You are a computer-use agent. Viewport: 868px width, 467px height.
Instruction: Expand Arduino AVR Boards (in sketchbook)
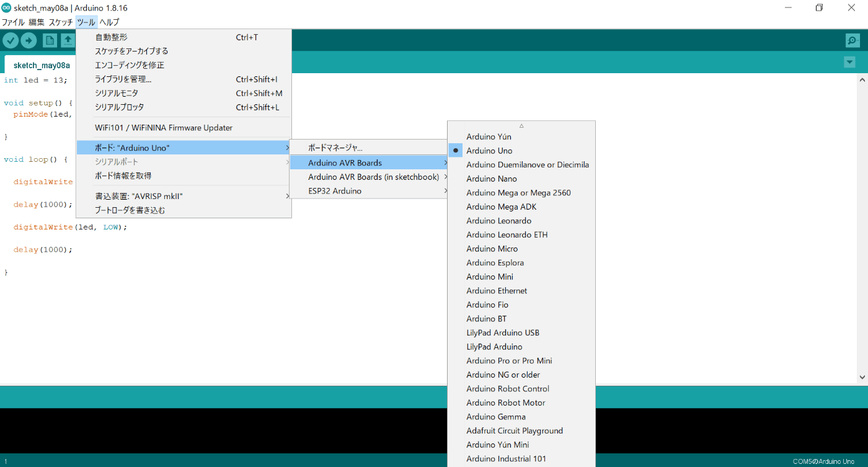(370, 177)
